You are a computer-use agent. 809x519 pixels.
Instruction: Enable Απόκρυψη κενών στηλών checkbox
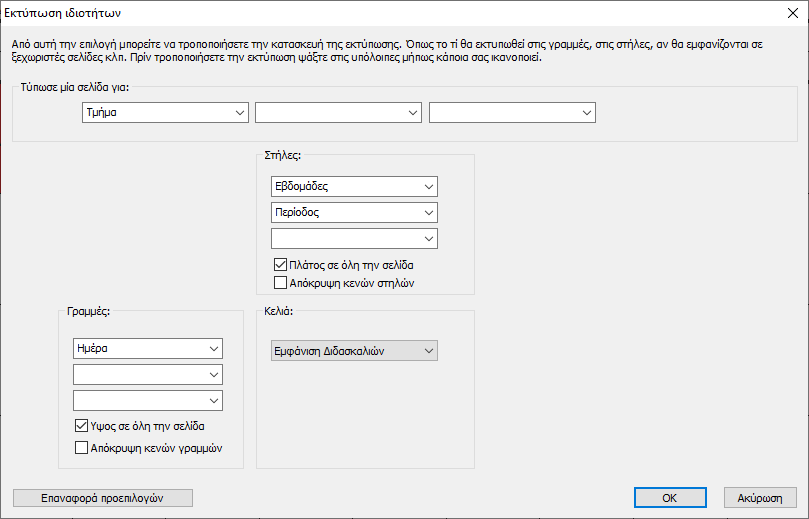click(x=281, y=283)
